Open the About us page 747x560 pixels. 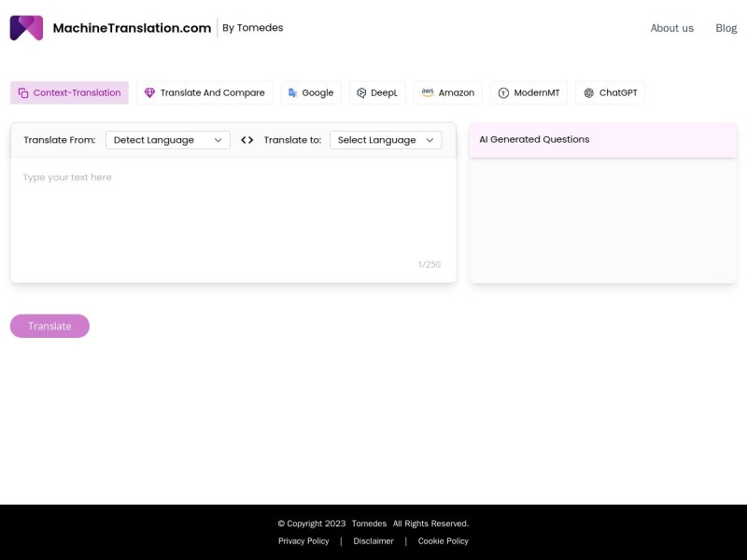pyautogui.click(x=671, y=28)
